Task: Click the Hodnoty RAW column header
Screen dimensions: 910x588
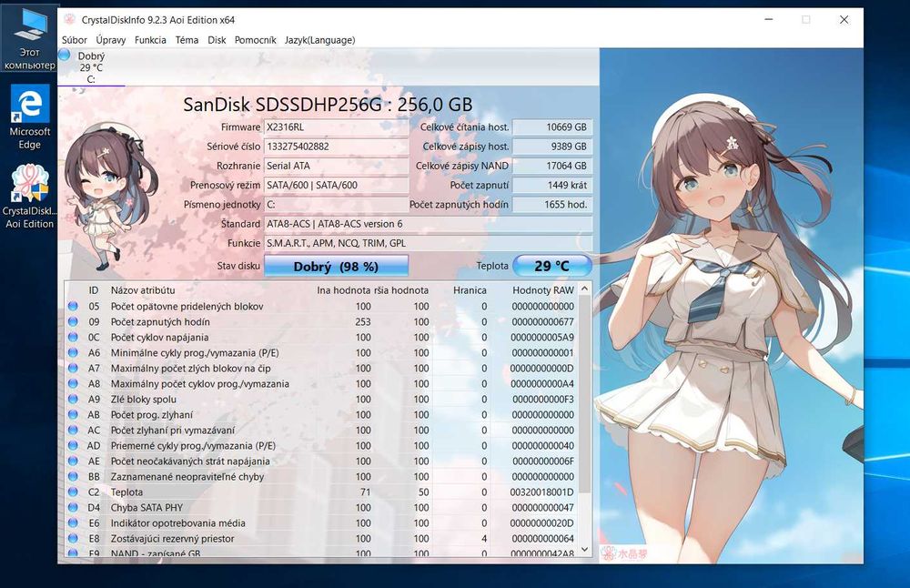Action: point(542,290)
